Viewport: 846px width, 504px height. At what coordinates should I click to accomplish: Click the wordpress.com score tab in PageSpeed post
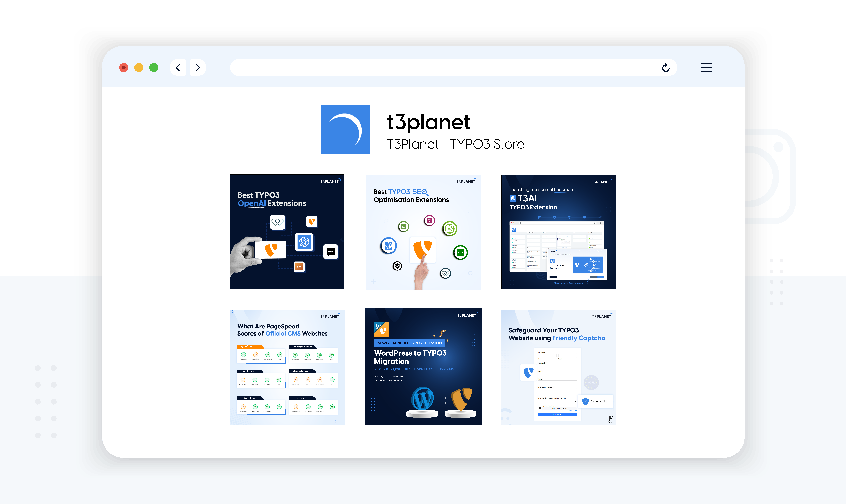303,347
